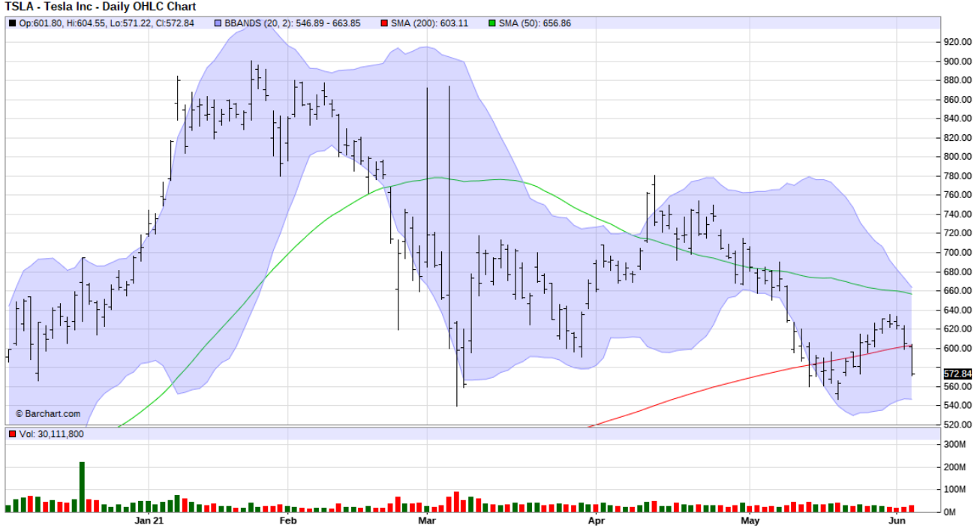Click the 620.00 price axis label
The image size is (980, 528).
tap(958, 329)
